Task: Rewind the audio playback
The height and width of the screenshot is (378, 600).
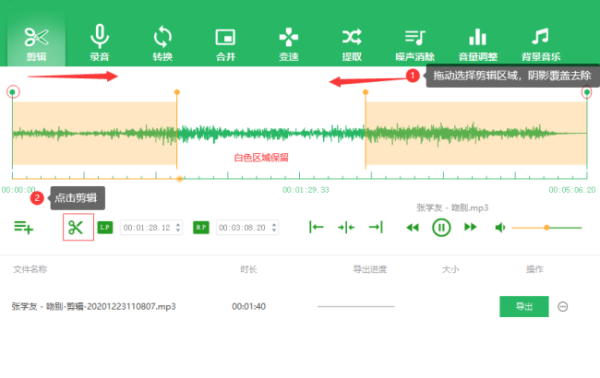Action: (412, 228)
